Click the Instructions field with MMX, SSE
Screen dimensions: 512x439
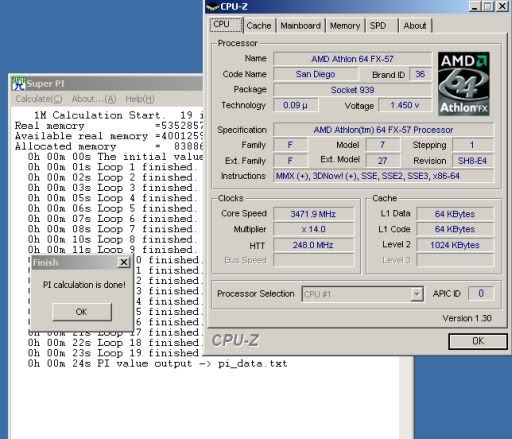click(x=383, y=176)
